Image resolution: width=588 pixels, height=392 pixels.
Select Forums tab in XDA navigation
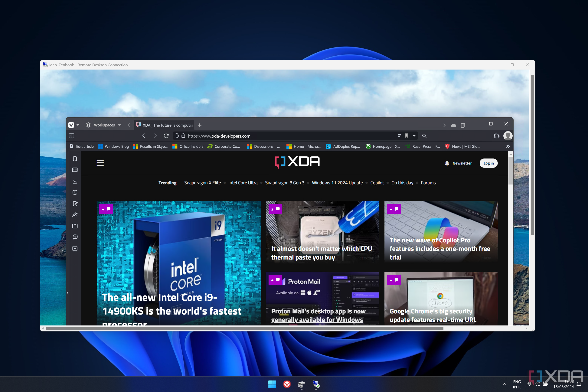pyautogui.click(x=428, y=183)
